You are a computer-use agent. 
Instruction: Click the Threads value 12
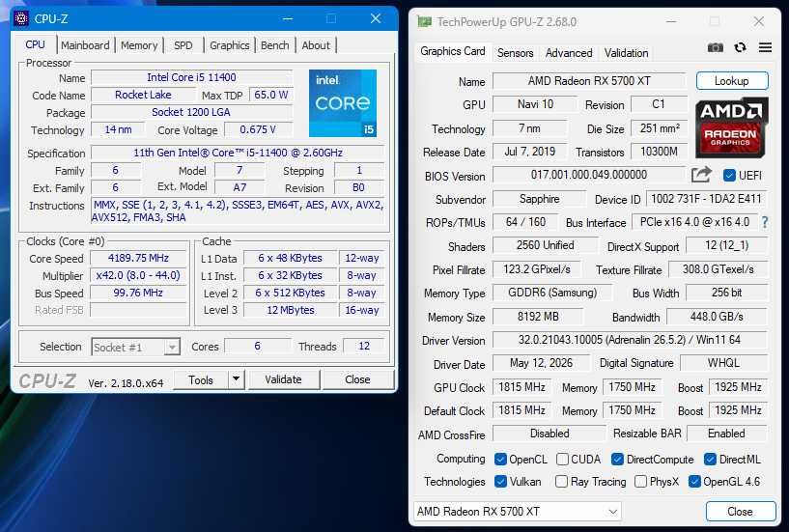[364, 346]
